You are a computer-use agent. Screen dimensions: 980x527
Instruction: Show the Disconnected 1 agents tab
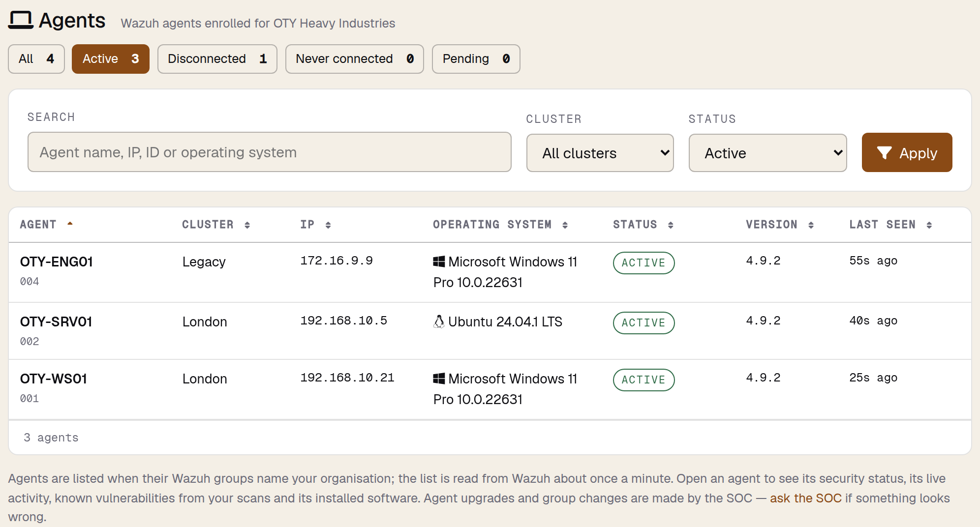(x=217, y=59)
